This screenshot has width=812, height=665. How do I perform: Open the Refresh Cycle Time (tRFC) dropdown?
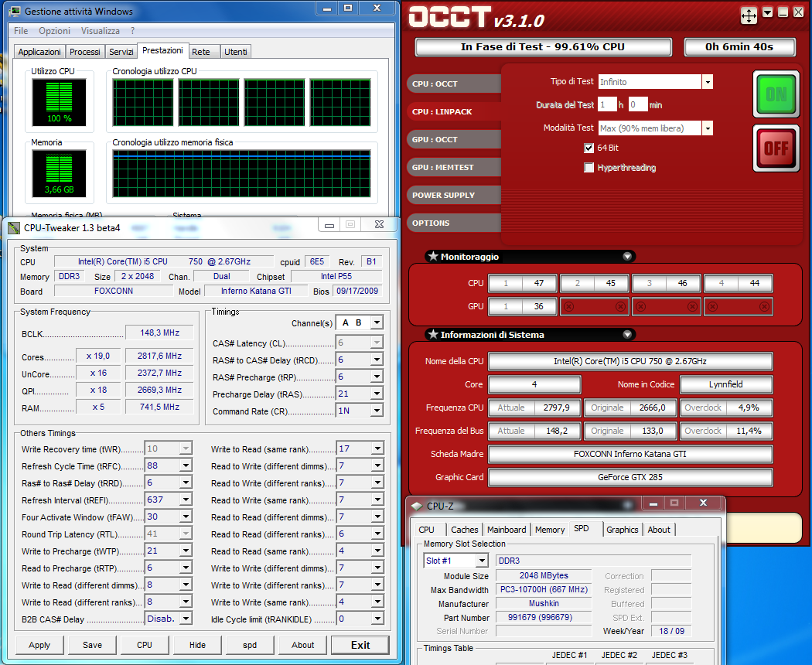186,465
